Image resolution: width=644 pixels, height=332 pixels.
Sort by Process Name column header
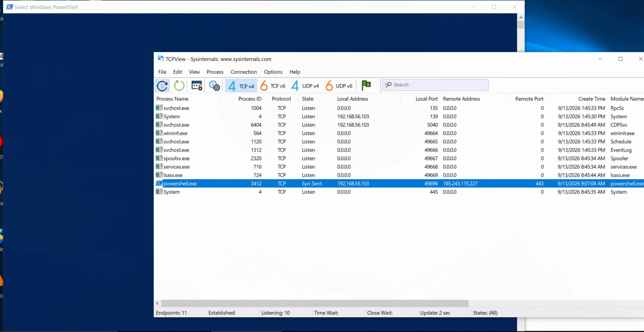pyautogui.click(x=187, y=99)
